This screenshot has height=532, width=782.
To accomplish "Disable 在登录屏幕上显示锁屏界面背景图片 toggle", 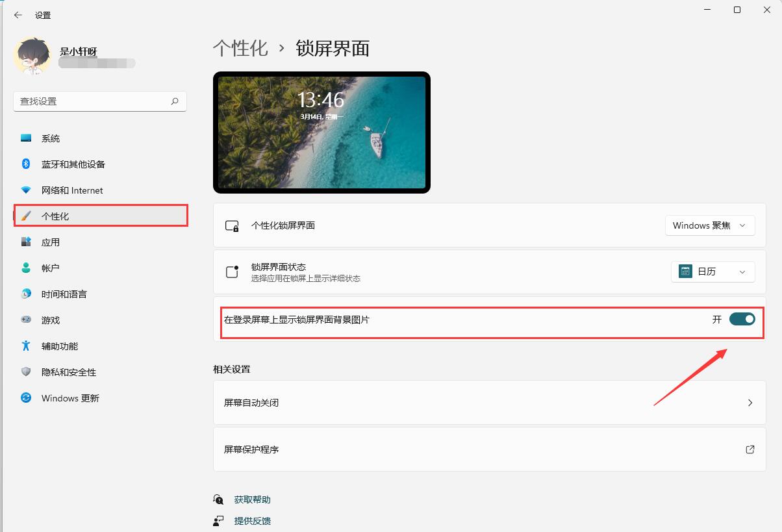I will click(742, 320).
